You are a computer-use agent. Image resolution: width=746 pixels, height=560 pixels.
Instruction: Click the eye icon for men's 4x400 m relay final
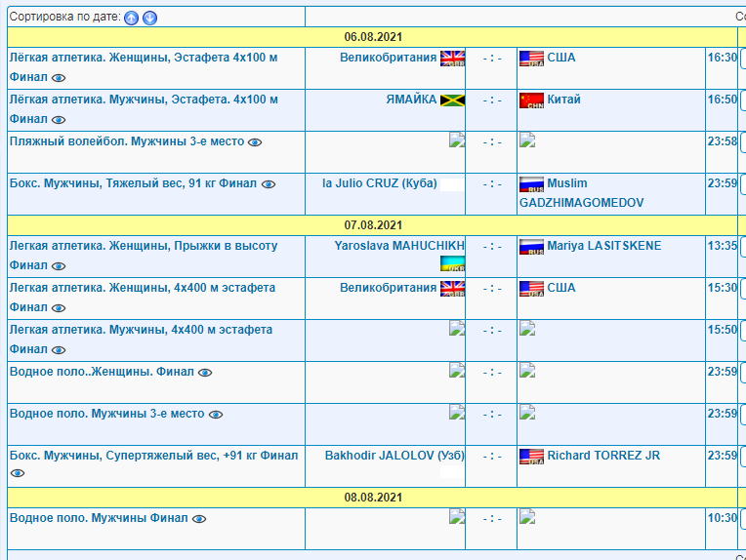click(59, 350)
